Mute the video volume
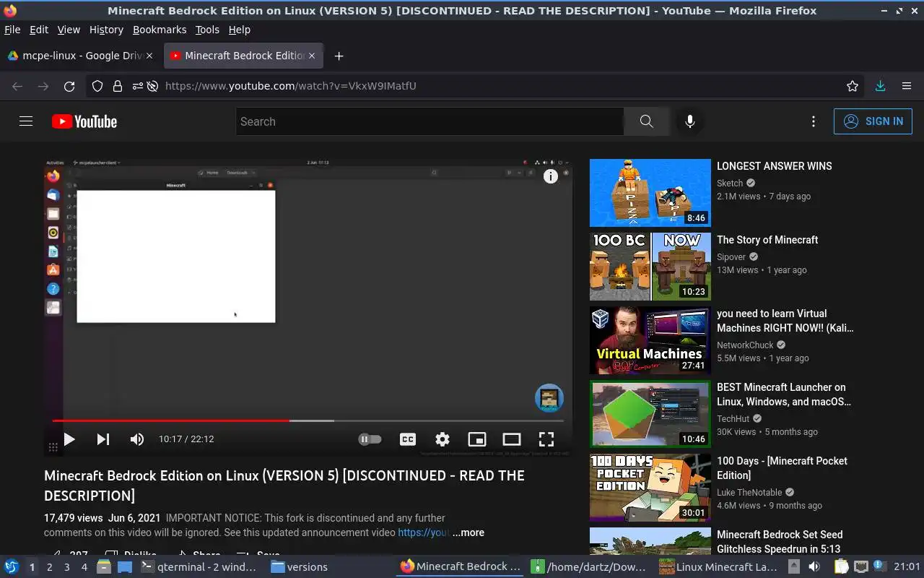 tap(137, 439)
